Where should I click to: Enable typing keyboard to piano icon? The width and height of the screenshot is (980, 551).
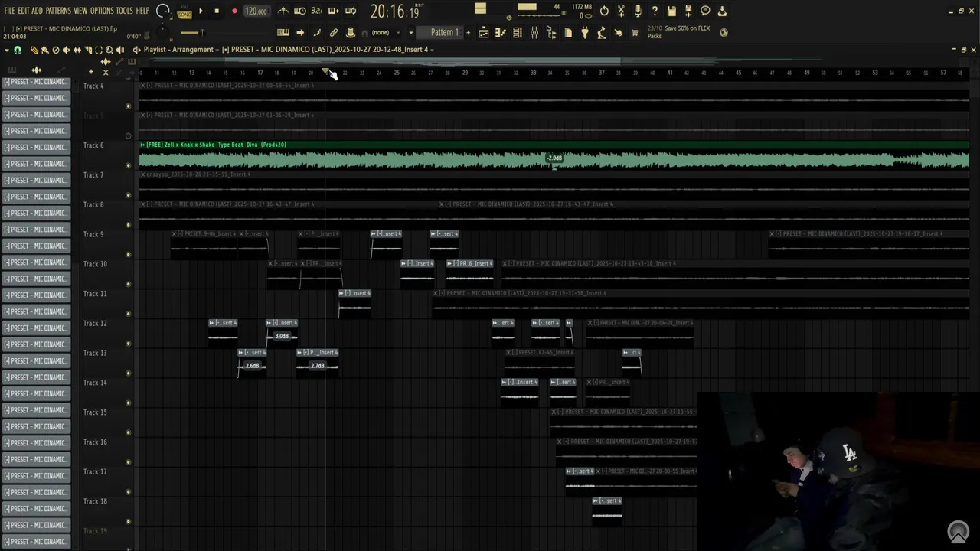[x=283, y=33]
